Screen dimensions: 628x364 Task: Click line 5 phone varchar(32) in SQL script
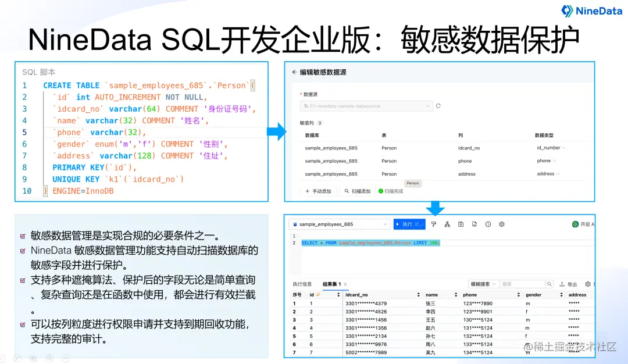pos(99,132)
